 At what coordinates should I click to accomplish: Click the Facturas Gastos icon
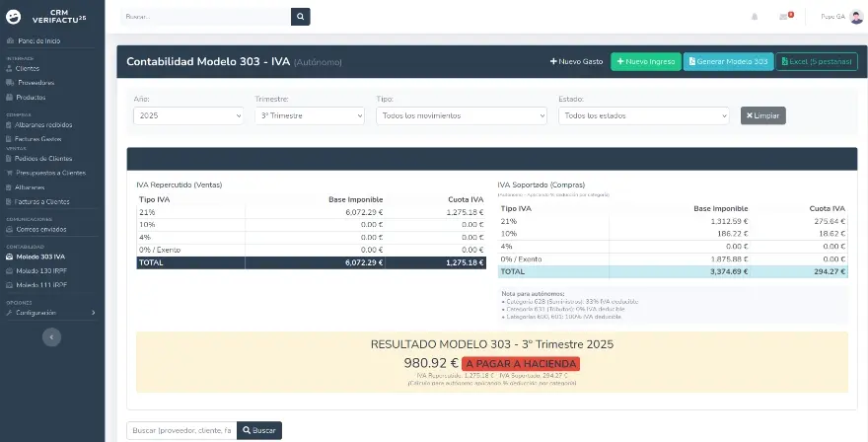pos(9,139)
